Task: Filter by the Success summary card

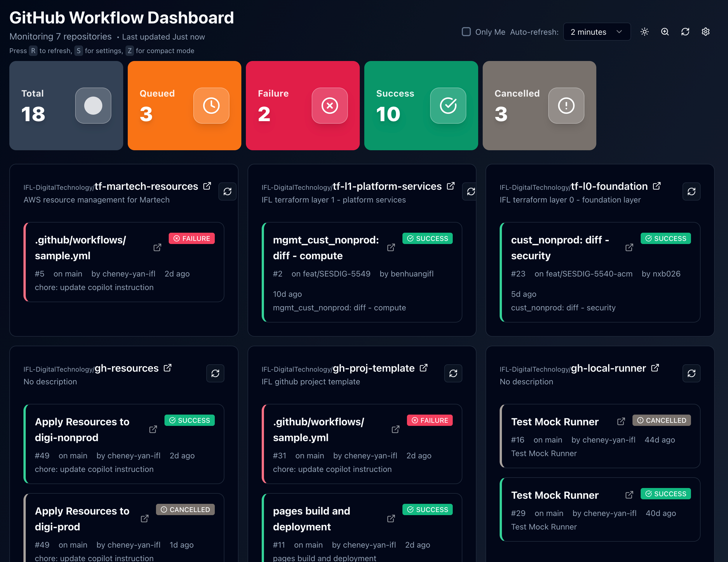Action: [x=421, y=106]
